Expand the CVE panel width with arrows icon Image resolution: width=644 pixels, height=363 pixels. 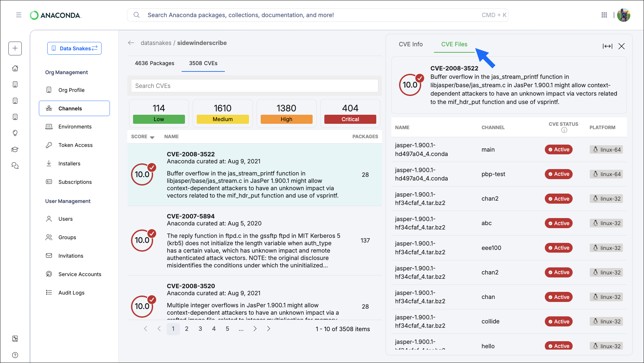click(x=607, y=46)
